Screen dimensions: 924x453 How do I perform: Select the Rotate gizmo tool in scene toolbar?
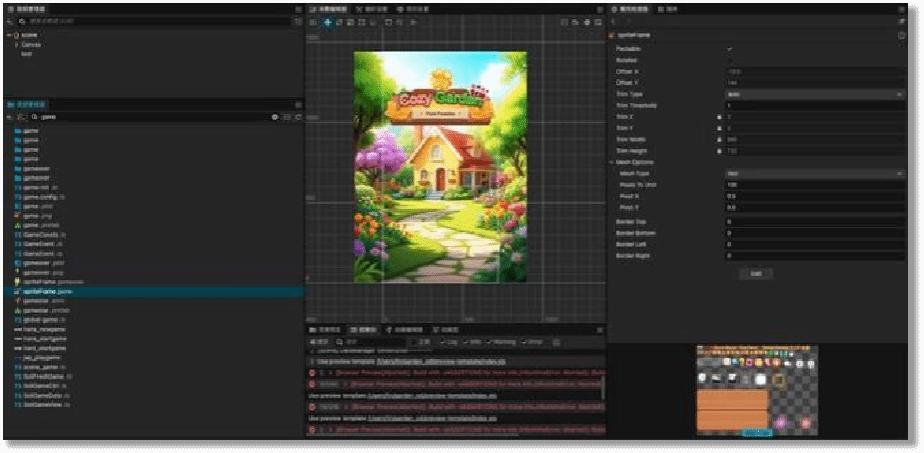coord(339,22)
